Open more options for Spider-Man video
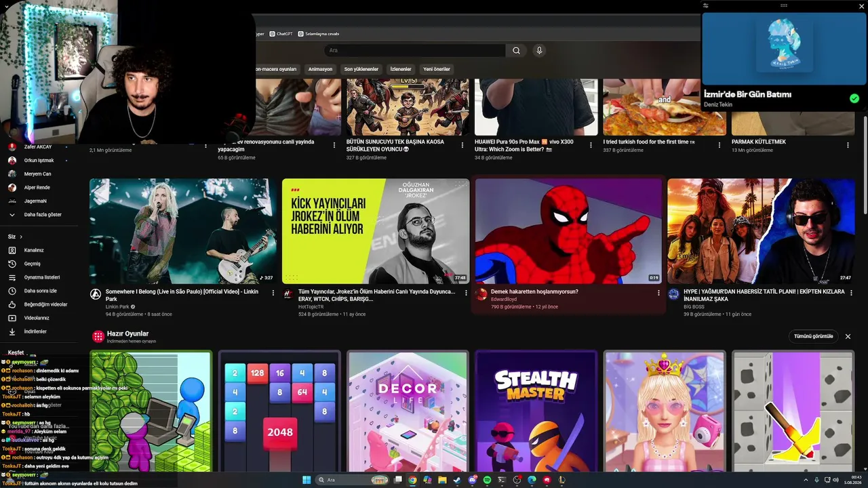The width and height of the screenshot is (868, 488). [x=658, y=293]
